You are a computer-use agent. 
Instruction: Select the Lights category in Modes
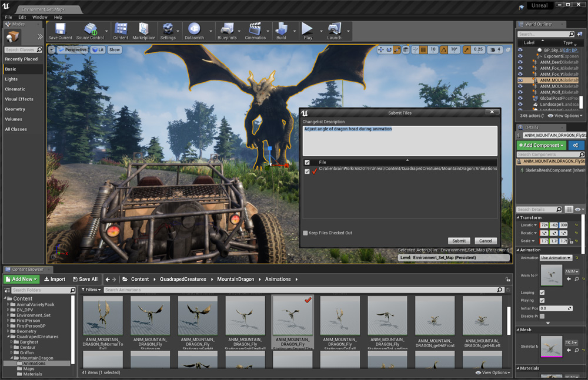(x=24, y=79)
